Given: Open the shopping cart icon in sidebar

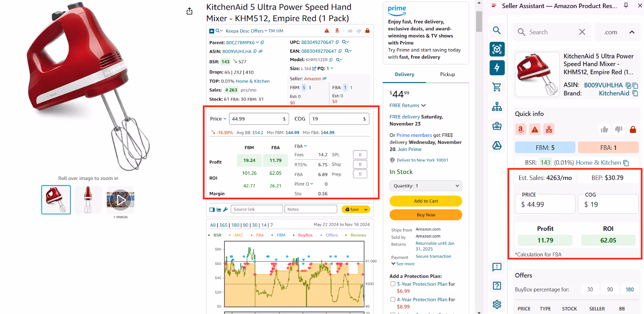Looking at the screenshot, I should 497,87.
